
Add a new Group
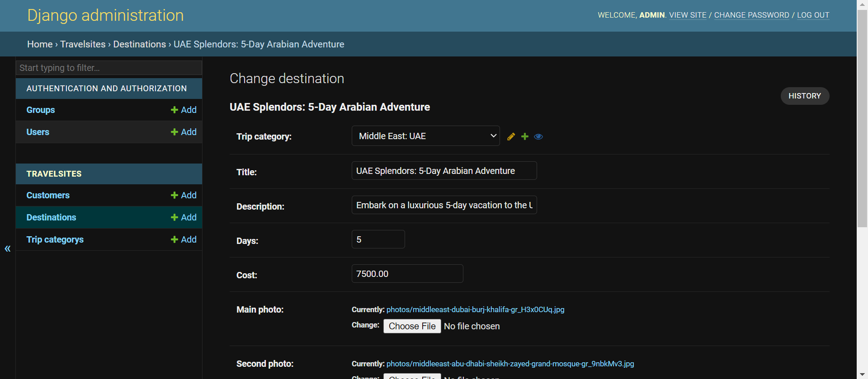pyautogui.click(x=184, y=110)
